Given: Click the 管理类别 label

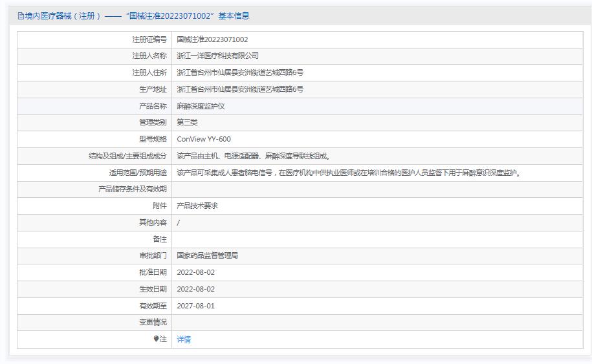Looking at the screenshot, I should [x=153, y=122].
